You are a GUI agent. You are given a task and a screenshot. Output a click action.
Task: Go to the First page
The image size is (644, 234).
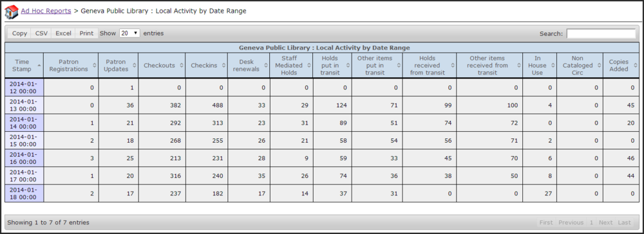pyautogui.click(x=546, y=222)
